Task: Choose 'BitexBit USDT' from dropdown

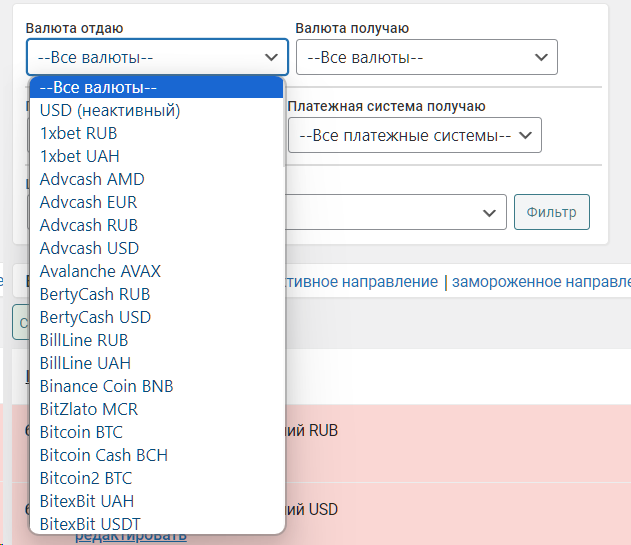Action: (90, 524)
